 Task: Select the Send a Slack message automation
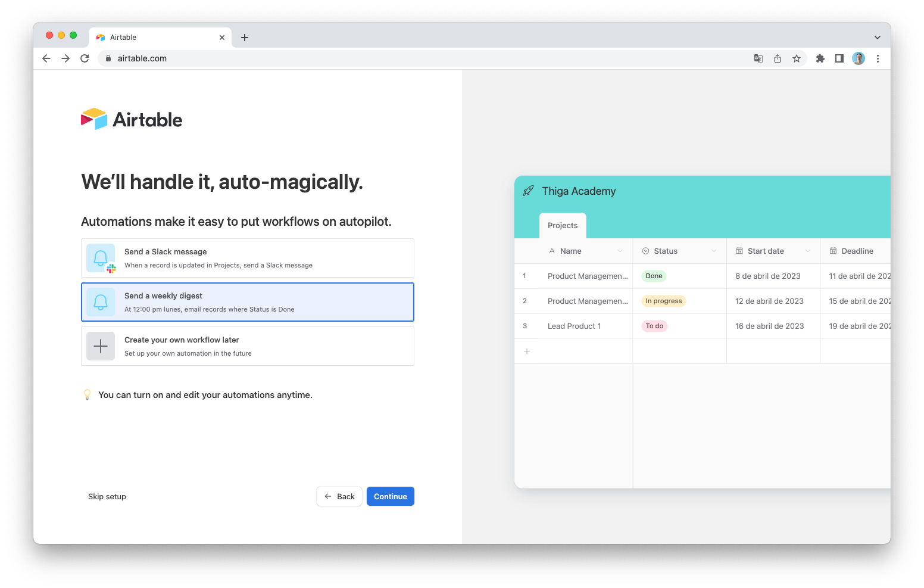click(x=247, y=258)
